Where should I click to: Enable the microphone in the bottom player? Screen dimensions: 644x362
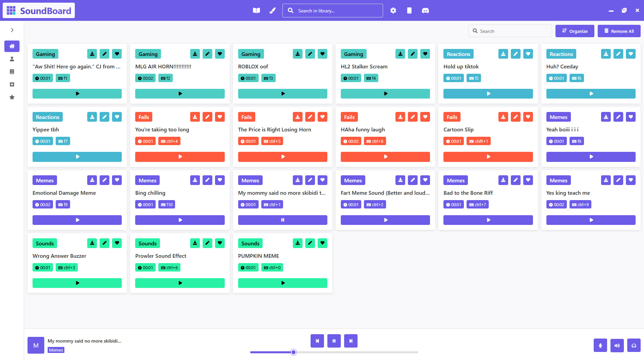(x=600, y=345)
